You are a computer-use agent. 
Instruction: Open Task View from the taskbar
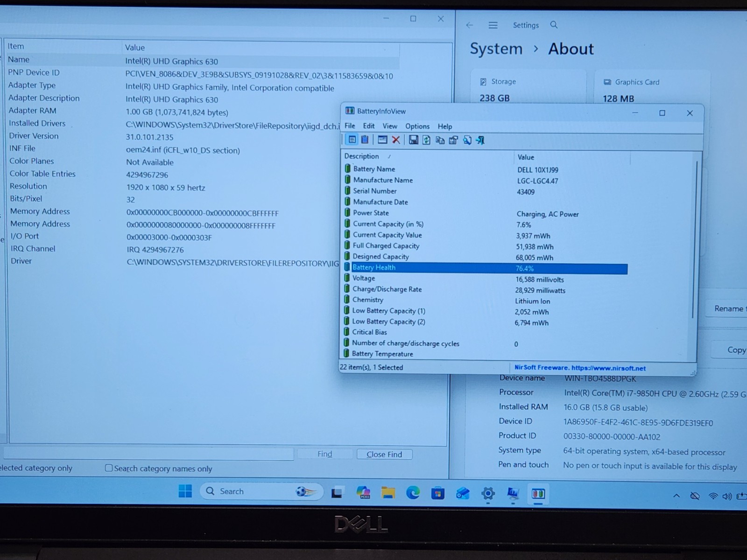coord(337,493)
